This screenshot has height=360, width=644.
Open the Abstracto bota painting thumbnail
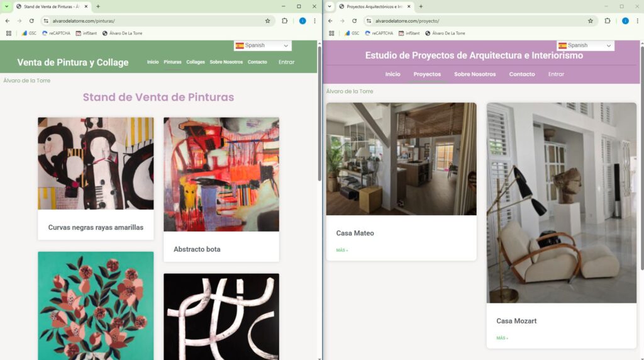pyautogui.click(x=221, y=174)
